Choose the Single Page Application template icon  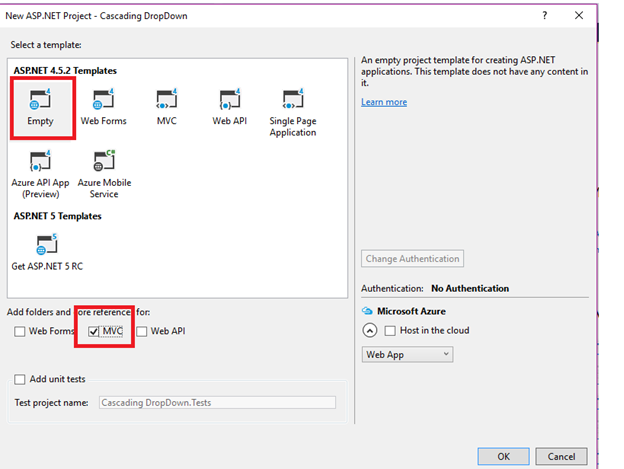point(293,99)
